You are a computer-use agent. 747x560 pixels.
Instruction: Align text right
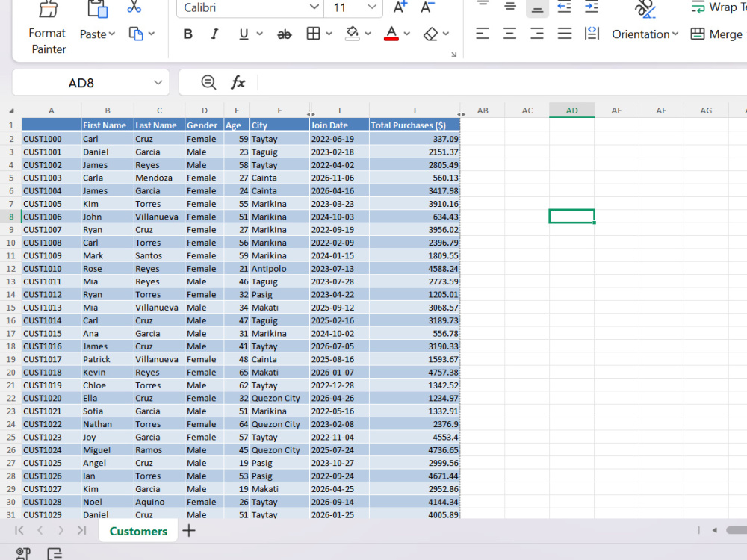point(537,34)
